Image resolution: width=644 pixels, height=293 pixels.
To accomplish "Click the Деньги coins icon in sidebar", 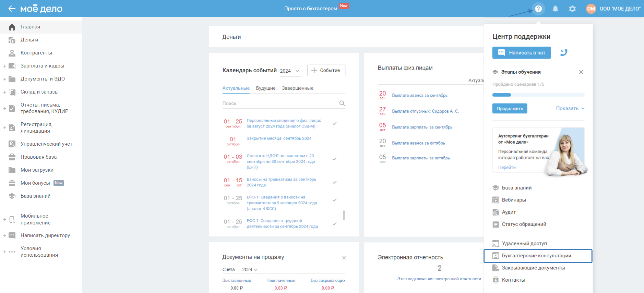I will pyautogui.click(x=12, y=40).
